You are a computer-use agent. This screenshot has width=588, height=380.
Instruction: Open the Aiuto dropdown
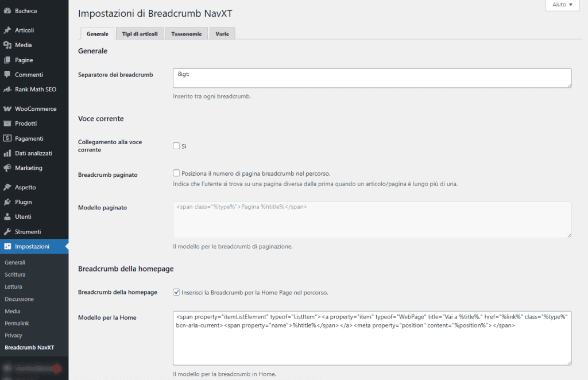click(561, 5)
